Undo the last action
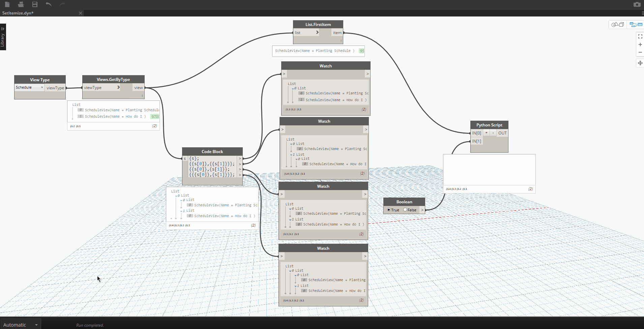The height and width of the screenshot is (329, 644). (49, 4)
